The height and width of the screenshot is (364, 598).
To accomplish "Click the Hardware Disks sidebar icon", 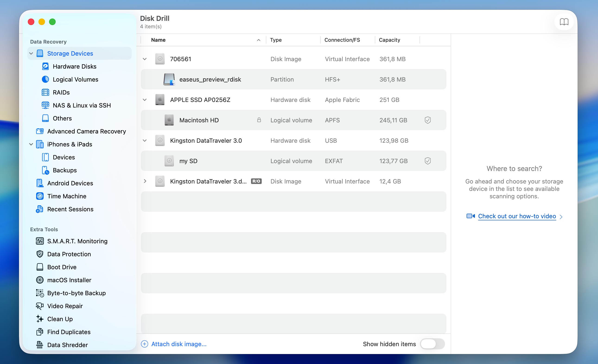I will coord(45,66).
